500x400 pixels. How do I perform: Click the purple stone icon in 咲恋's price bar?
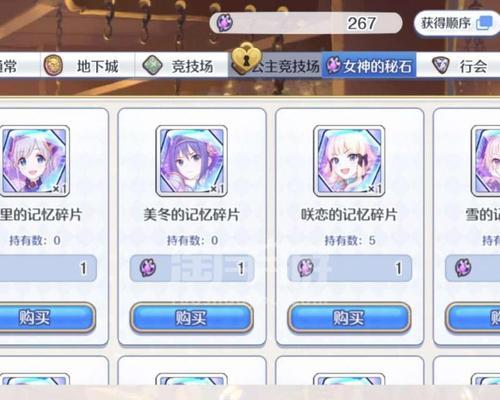tap(306, 268)
